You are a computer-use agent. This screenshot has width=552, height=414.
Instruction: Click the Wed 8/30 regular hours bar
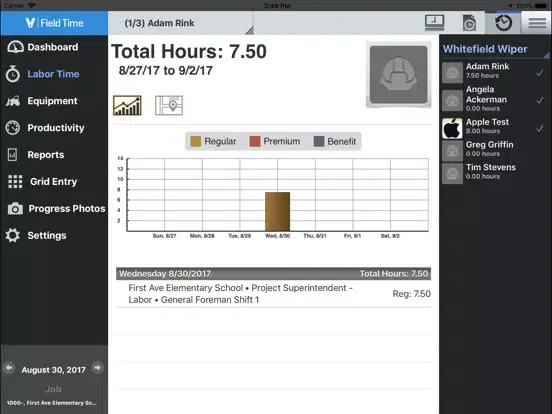point(277,212)
